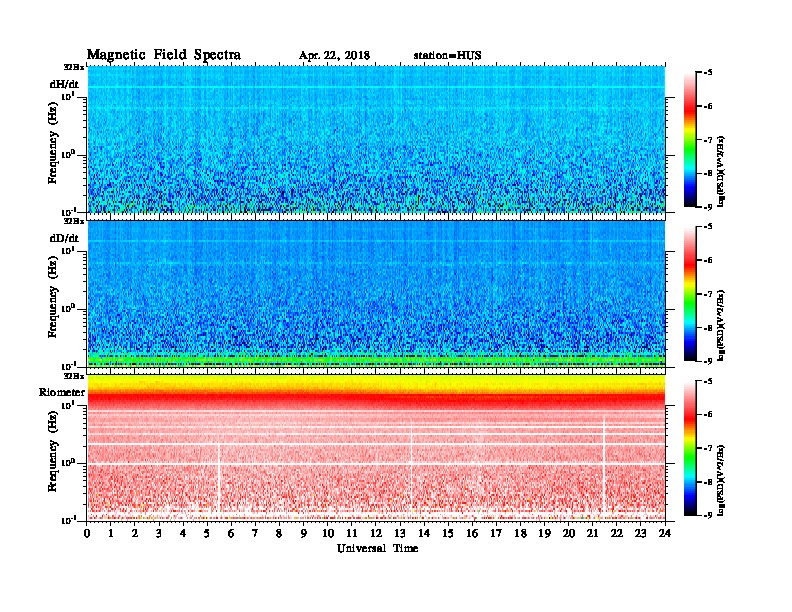The image size is (792, 612).
Task: Select the date text "Apr. 22, 2018"
Action: pyautogui.click(x=334, y=56)
